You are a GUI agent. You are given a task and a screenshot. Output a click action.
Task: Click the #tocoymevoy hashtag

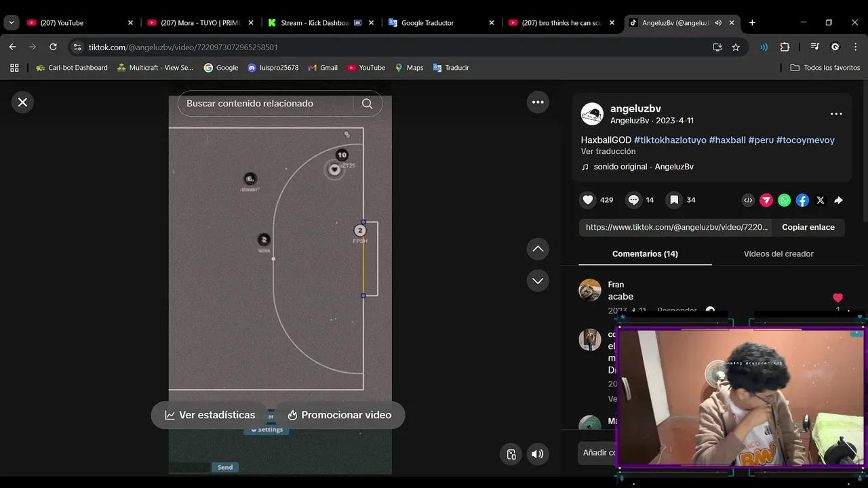point(806,140)
